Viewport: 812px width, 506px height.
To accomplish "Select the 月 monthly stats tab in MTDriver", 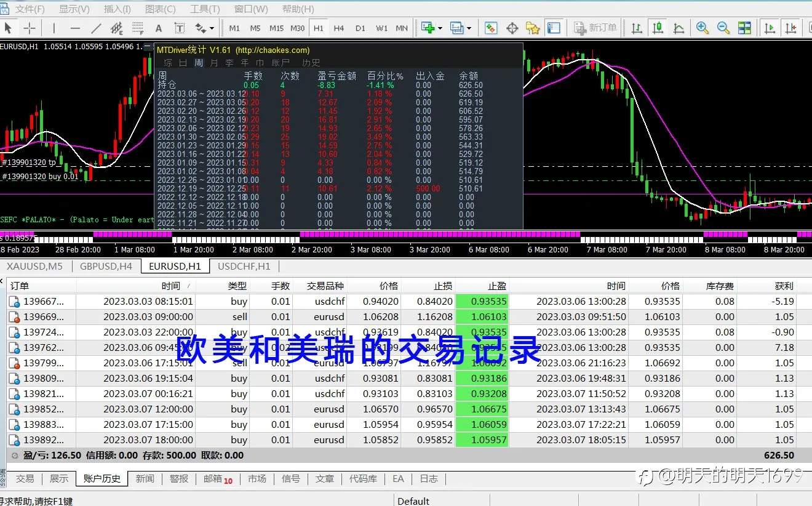I will [x=214, y=62].
